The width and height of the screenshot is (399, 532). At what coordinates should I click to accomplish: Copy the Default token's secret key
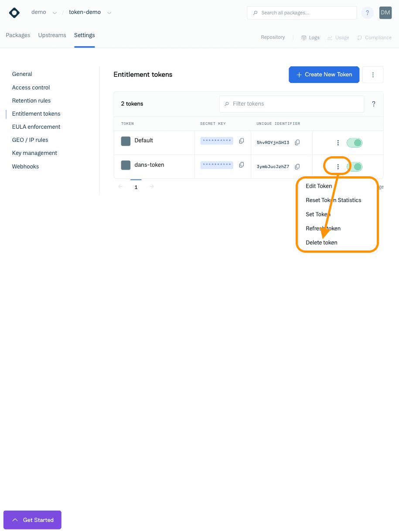pyautogui.click(x=241, y=141)
